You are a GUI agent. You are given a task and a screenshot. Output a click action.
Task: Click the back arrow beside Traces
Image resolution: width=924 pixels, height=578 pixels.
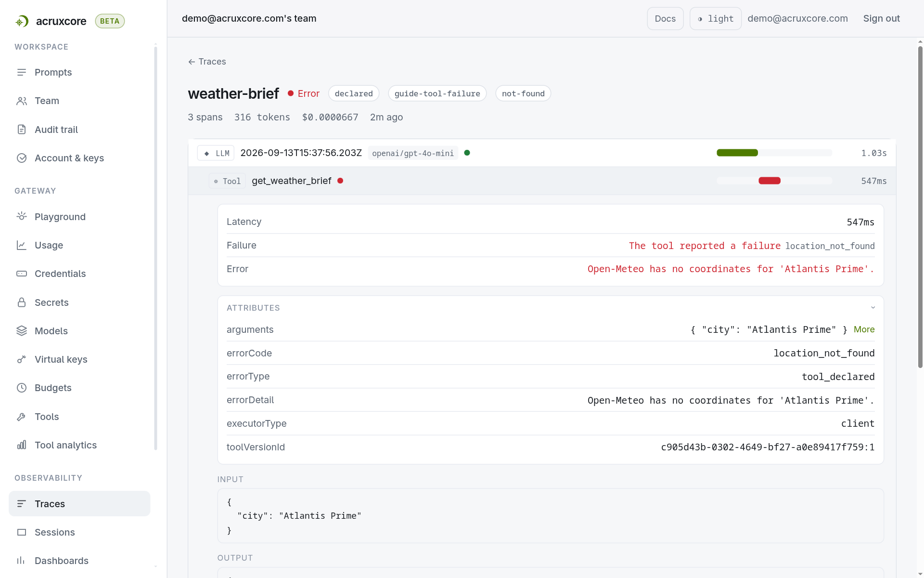coord(192,62)
